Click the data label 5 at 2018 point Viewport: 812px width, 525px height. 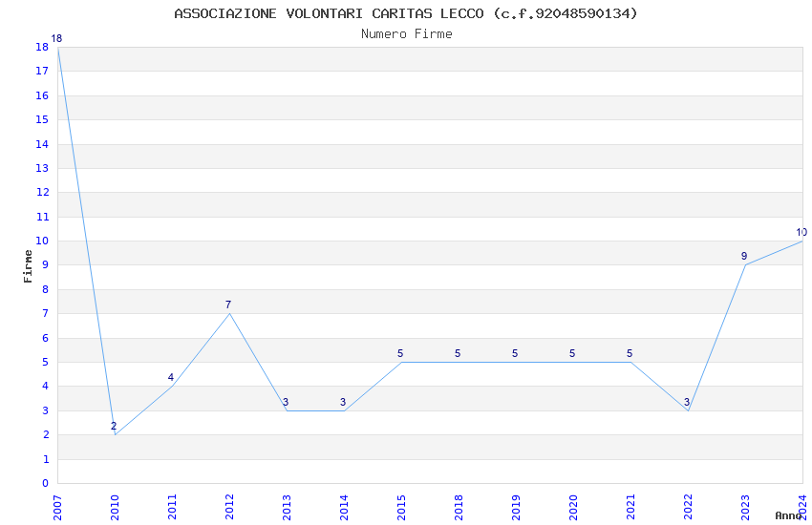pyautogui.click(x=458, y=353)
